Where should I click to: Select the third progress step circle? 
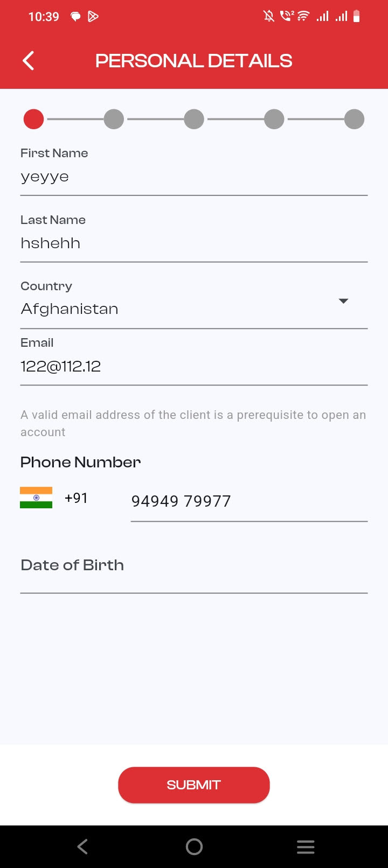194,119
